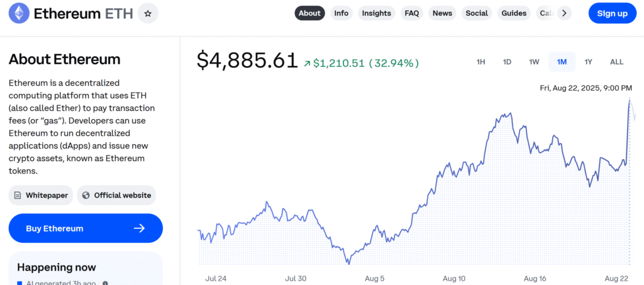Go to the FAQ tab
The height and width of the screenshot is (285, 644).
412,13
